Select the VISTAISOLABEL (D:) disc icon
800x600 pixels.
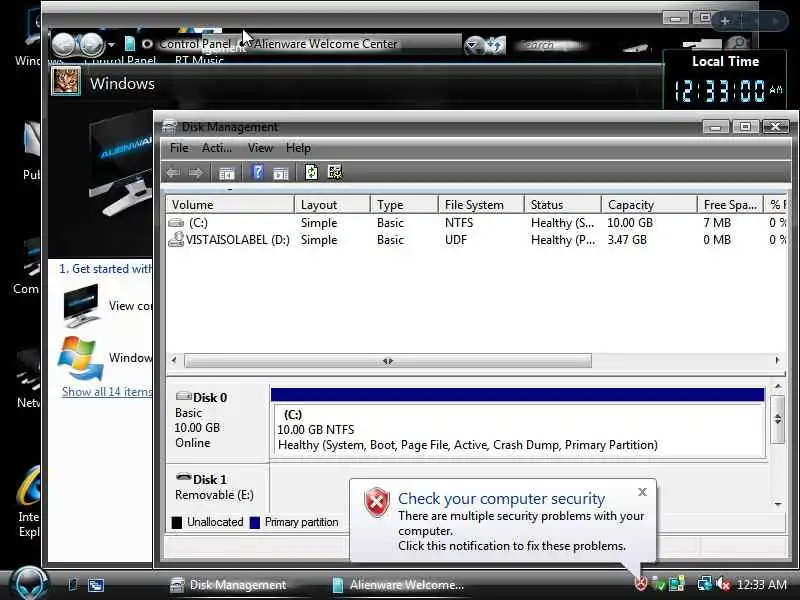(x=176, y=239)
